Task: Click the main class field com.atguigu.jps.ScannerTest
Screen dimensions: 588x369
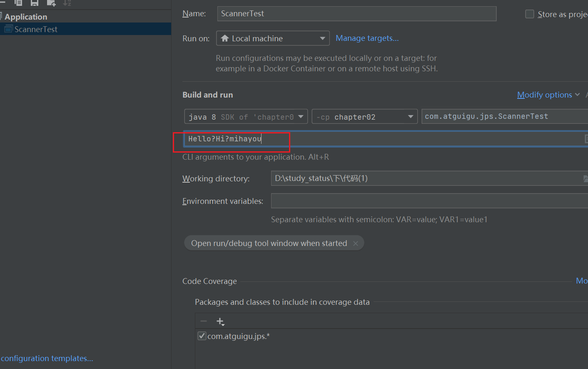Action: [x=504, y=117]
